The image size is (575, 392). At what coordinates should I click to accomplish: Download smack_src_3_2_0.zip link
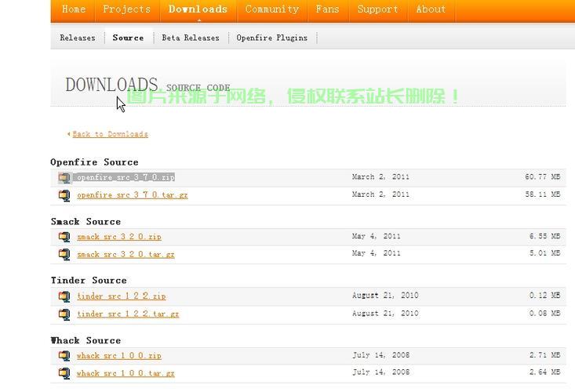point(119,237)
